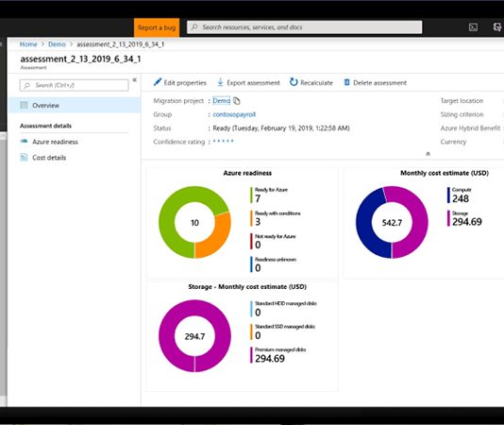
Task: Click the Ready with conditions value 3
Action: [258, 222]
